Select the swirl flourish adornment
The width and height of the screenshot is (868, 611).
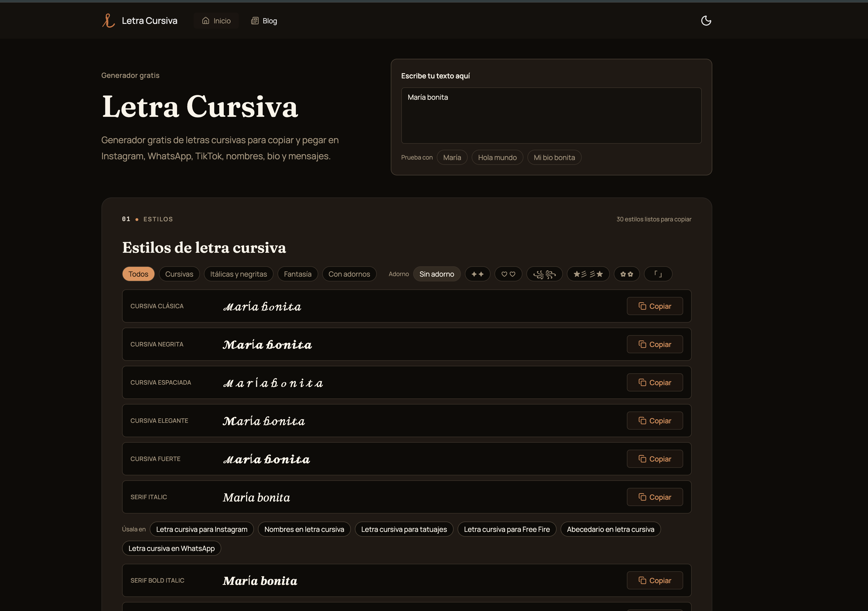545,274
